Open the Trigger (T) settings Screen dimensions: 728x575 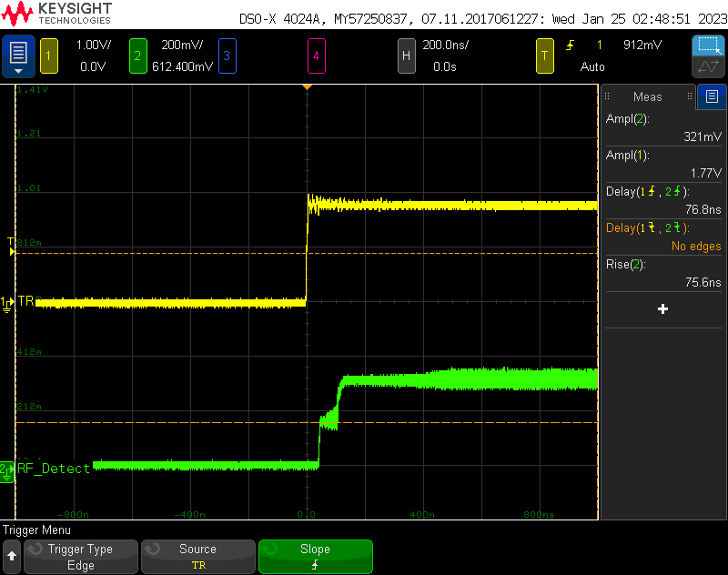coord(544,56)
